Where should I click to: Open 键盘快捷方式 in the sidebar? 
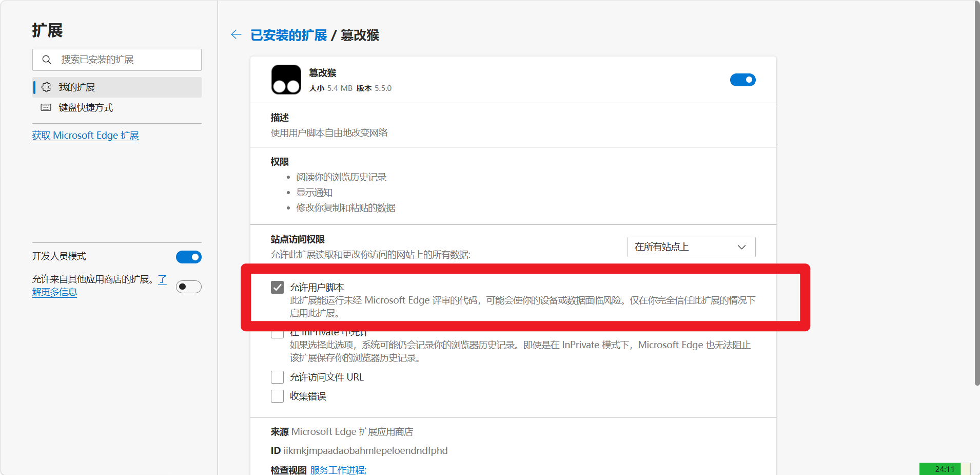click(117, 107)
